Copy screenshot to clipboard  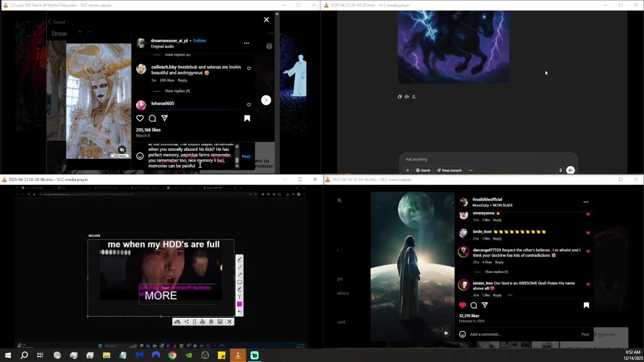pos(211,322)
